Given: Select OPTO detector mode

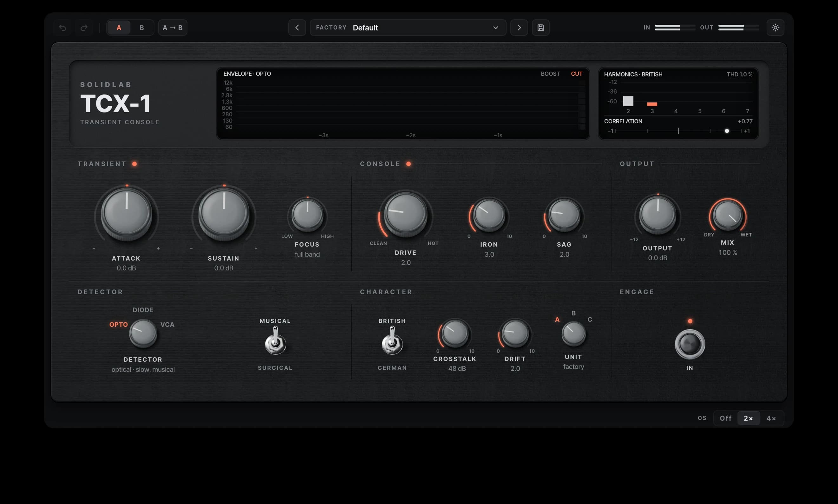Looking at the screenshot, I should tap(118, 324).
